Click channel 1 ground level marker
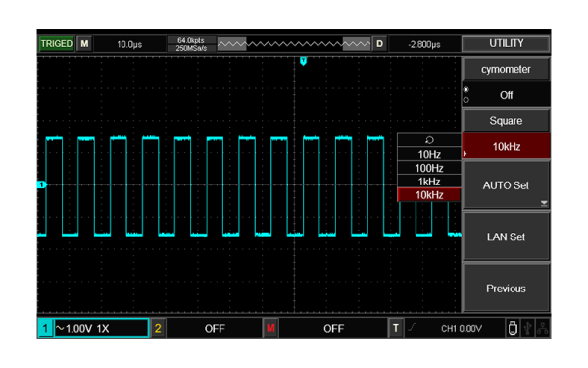The height and width of the screenshot is (368, 588). pyautogui.click(x=41, y=184)
